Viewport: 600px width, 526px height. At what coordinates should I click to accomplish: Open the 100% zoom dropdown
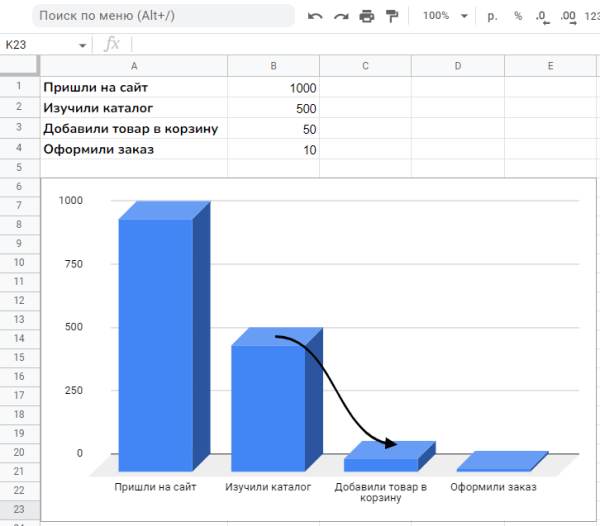point(445,16)
